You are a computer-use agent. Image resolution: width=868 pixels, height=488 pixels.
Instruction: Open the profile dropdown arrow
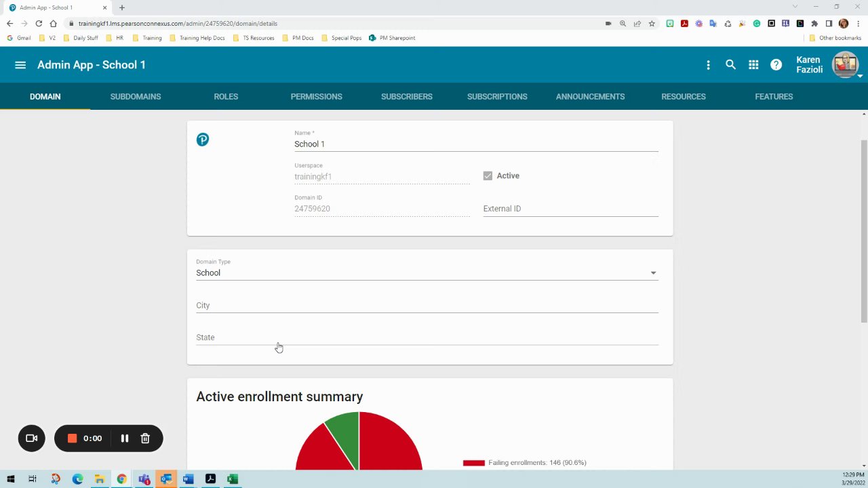point(860,77)
